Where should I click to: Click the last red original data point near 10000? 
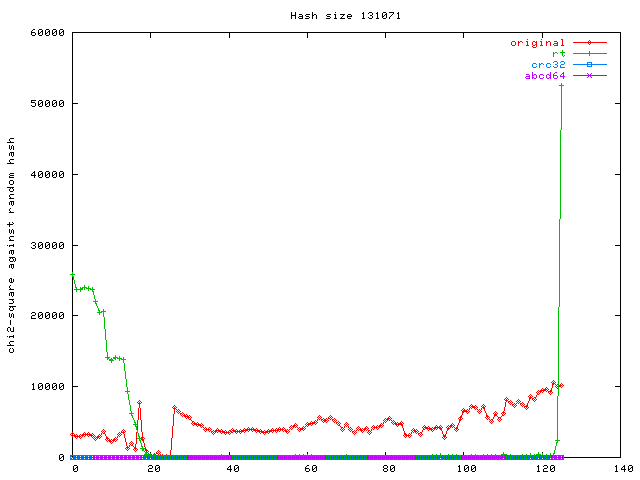(562, 385)
